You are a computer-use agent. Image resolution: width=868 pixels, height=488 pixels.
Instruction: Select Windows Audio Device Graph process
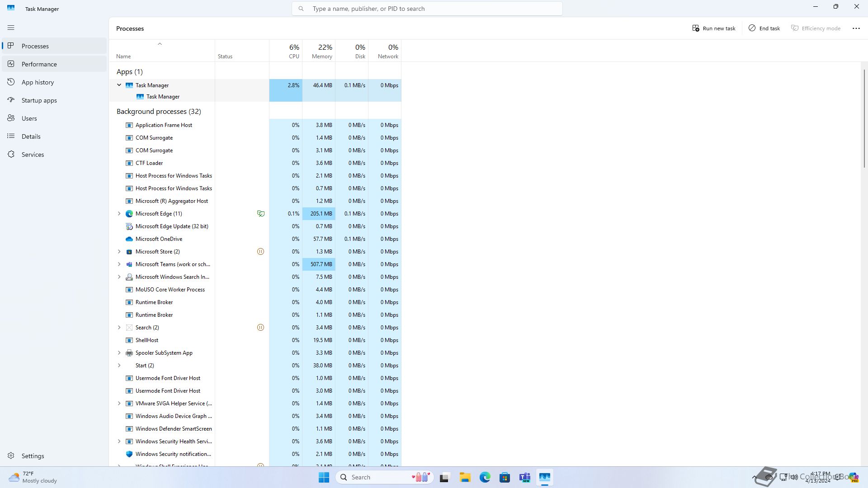(255, 416)
